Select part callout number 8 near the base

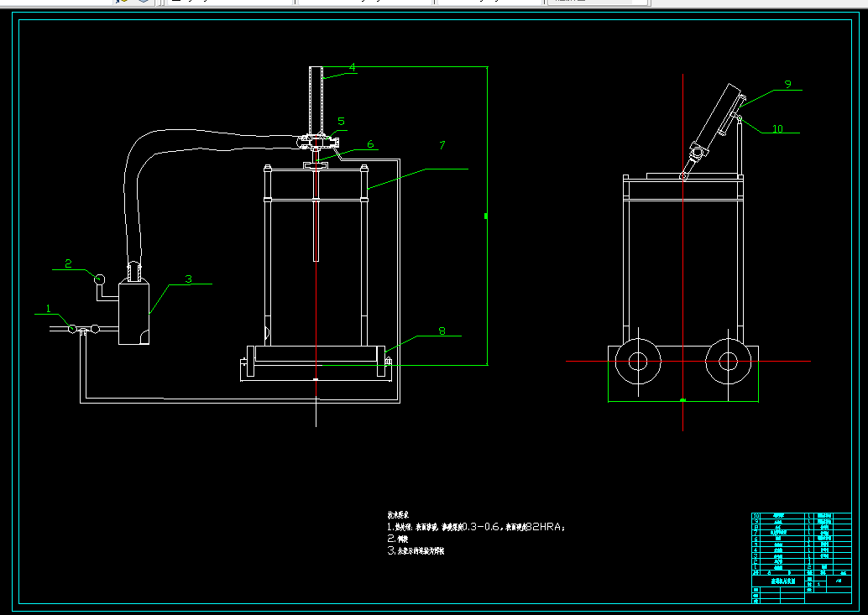[442, 331]
